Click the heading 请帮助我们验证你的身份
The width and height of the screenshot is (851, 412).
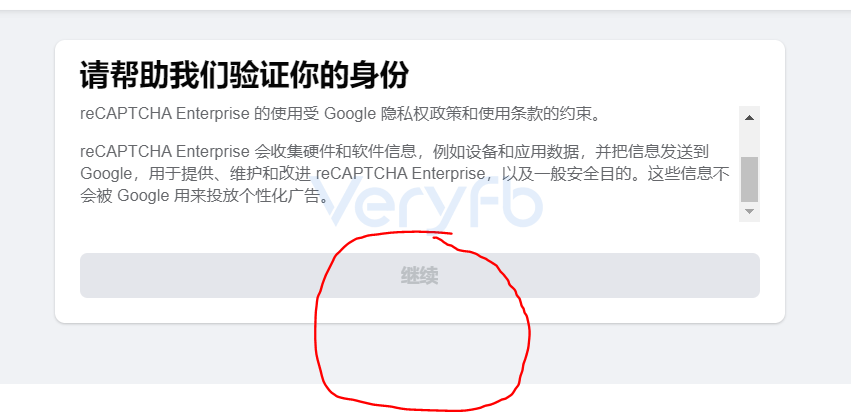(244, 75)
